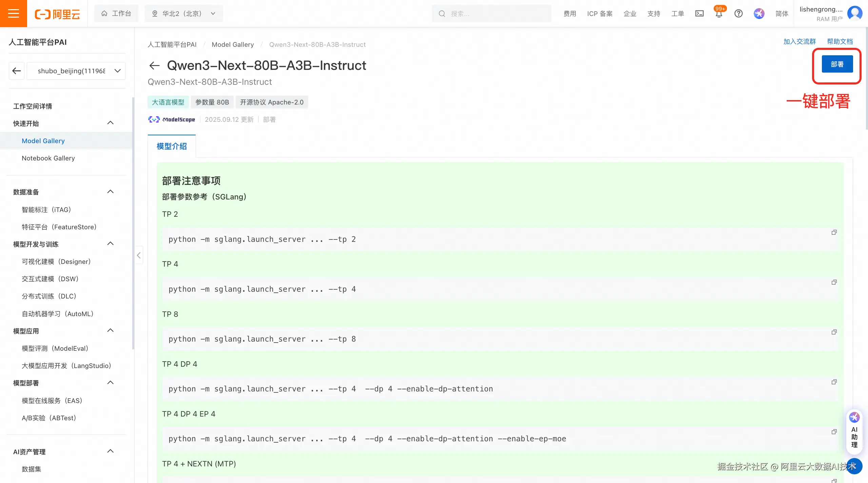The width and height of the screenshot is (868, 483).
Task: Open 费用 in top navigation
Action: tap(570, 14)
